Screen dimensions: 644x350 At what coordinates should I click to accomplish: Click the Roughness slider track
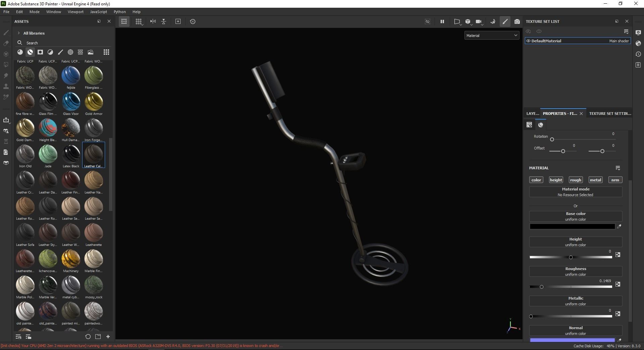pos(571,287)
